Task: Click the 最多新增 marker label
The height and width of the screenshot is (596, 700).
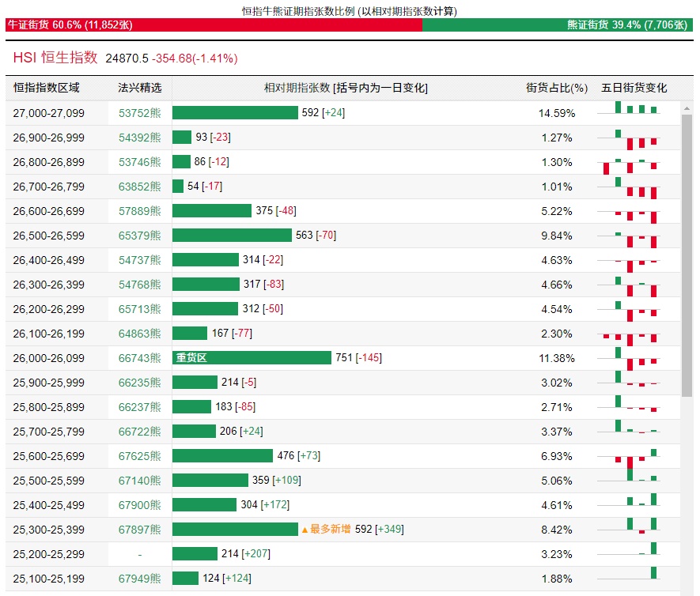Action: (327, 530)
